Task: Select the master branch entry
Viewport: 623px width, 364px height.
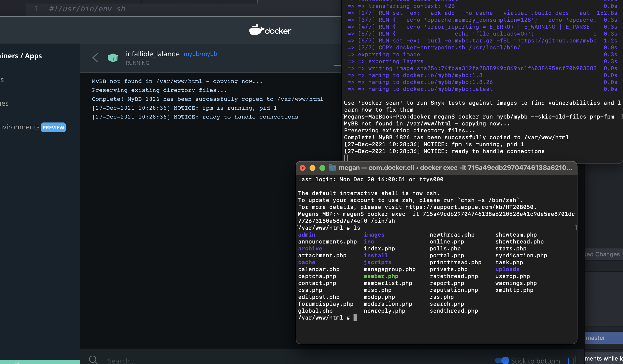Action: (x=595, y=338)
